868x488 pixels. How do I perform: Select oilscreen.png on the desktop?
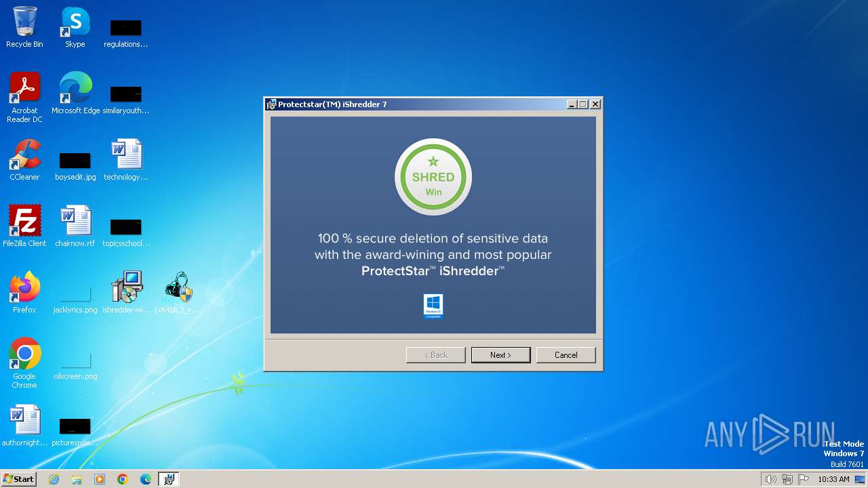click(x=75, y=365)
